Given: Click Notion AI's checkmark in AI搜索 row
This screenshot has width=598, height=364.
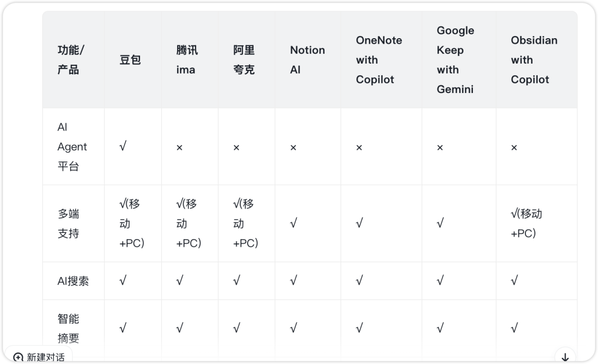Looking at the screenshot, I should [293, 281].
